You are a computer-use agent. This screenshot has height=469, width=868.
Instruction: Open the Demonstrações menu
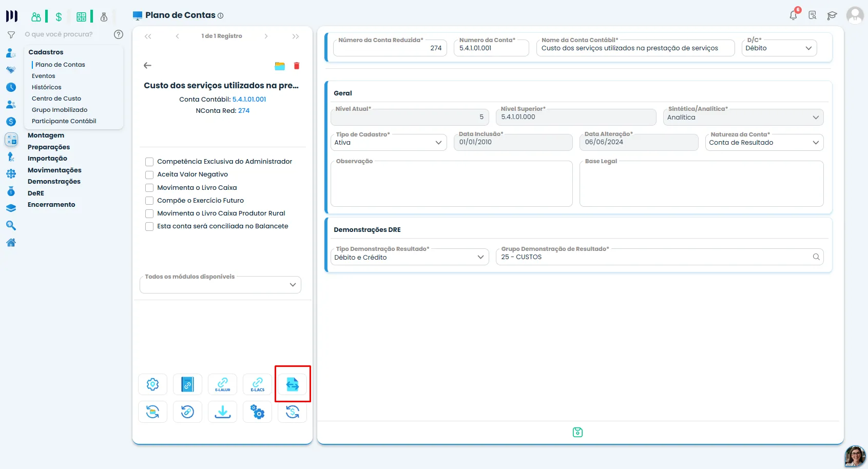coord(54,182)
